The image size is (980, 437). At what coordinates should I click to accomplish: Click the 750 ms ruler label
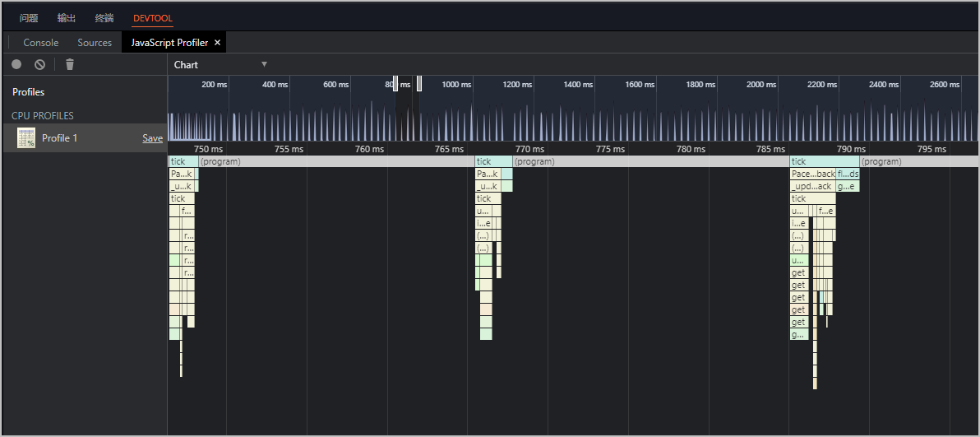coord(208,149)
